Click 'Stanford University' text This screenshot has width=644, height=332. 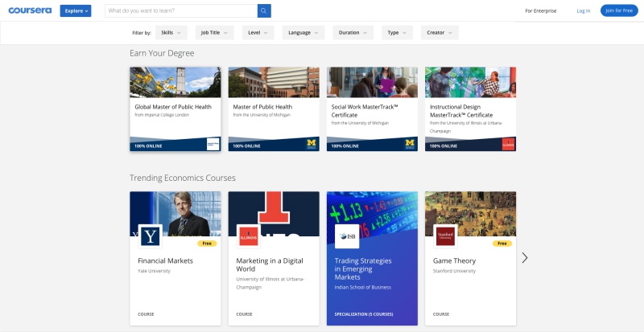click(454, 271)
